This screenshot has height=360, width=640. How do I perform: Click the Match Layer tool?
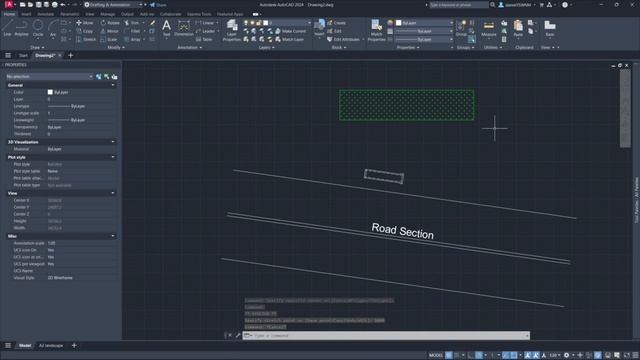pyautogui.click(x=289, y=39)
